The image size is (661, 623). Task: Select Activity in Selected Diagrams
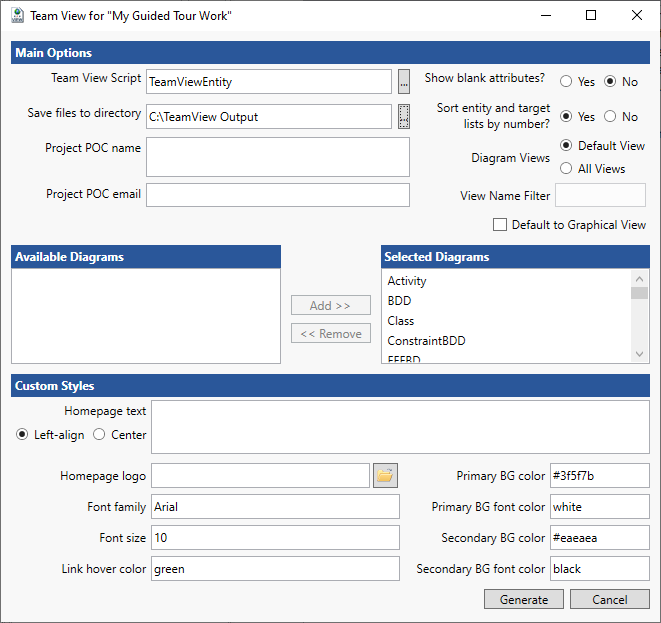point(407,282)
